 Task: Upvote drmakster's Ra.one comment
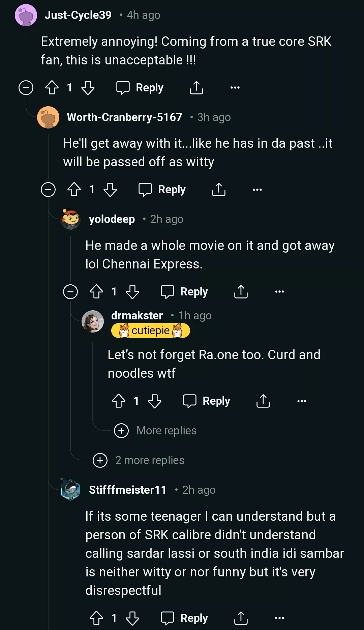pos(119,401)
